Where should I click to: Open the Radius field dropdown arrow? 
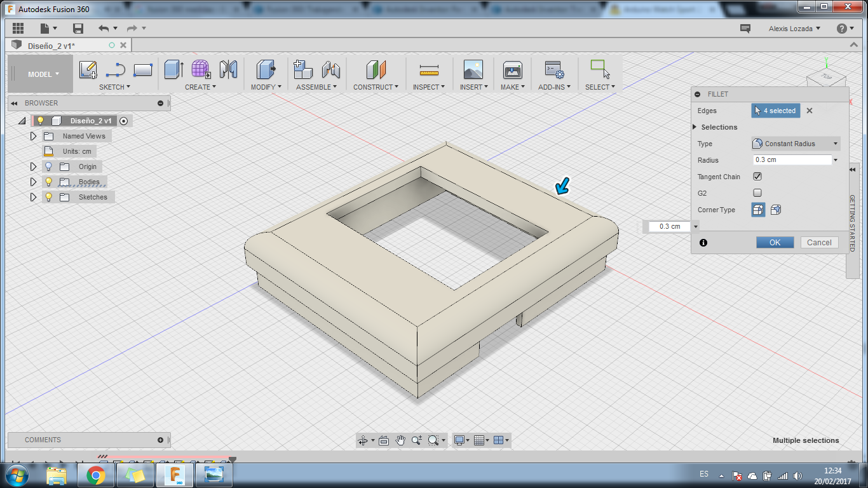coord(836,160)
